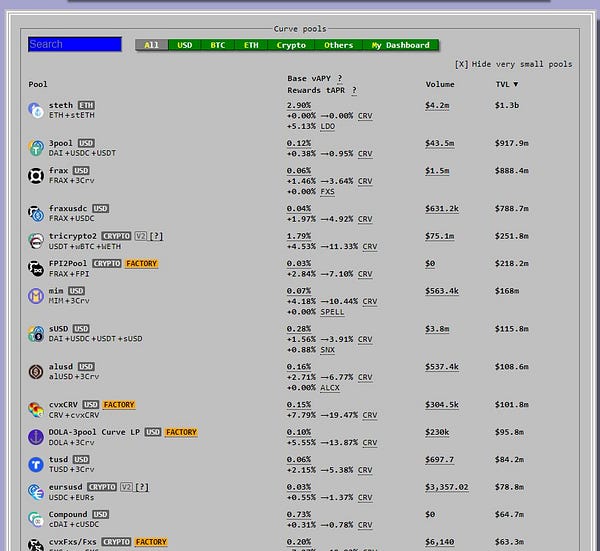Click the Volume column header

pos(440,85)
